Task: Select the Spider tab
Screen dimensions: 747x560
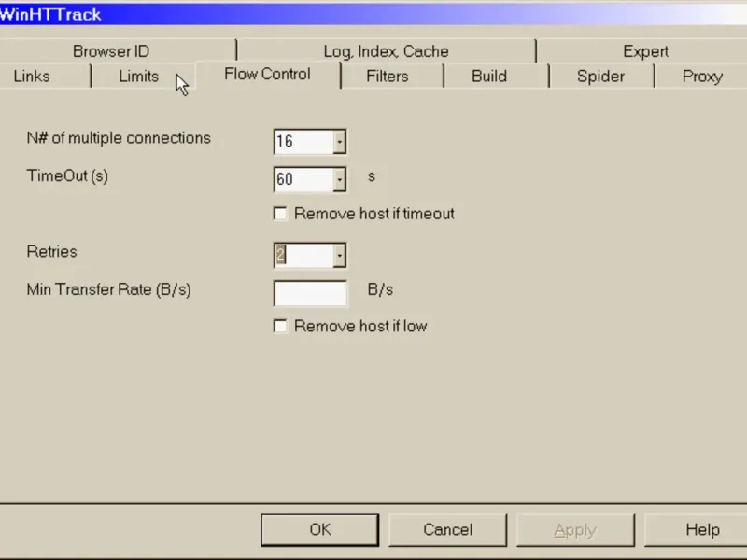Action: tap(600, 77)
